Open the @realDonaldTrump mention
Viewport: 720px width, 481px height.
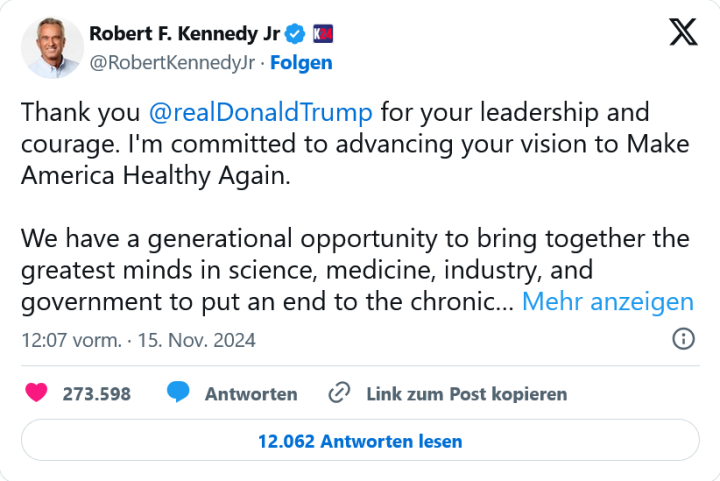(260, 111)
